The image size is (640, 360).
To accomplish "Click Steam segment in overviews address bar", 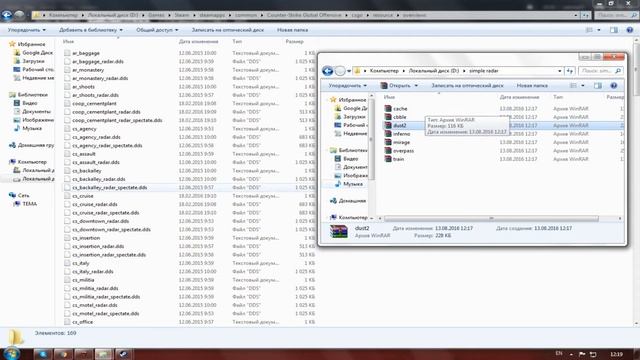I will (x=182, y=15).
